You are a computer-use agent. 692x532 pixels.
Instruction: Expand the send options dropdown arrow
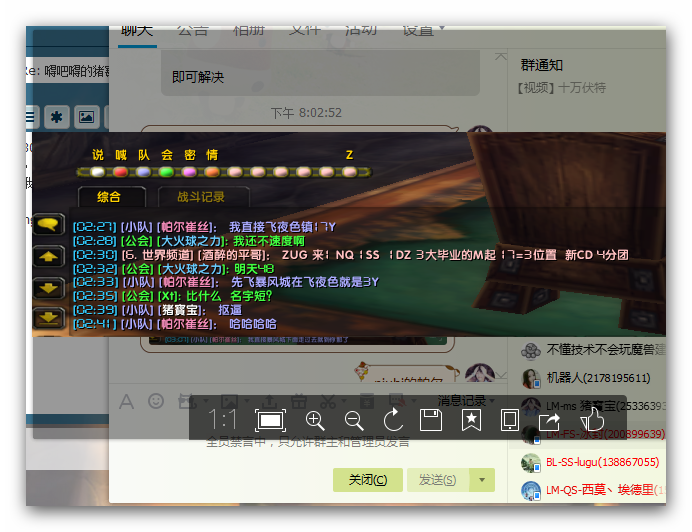click(x=483, y=480)
